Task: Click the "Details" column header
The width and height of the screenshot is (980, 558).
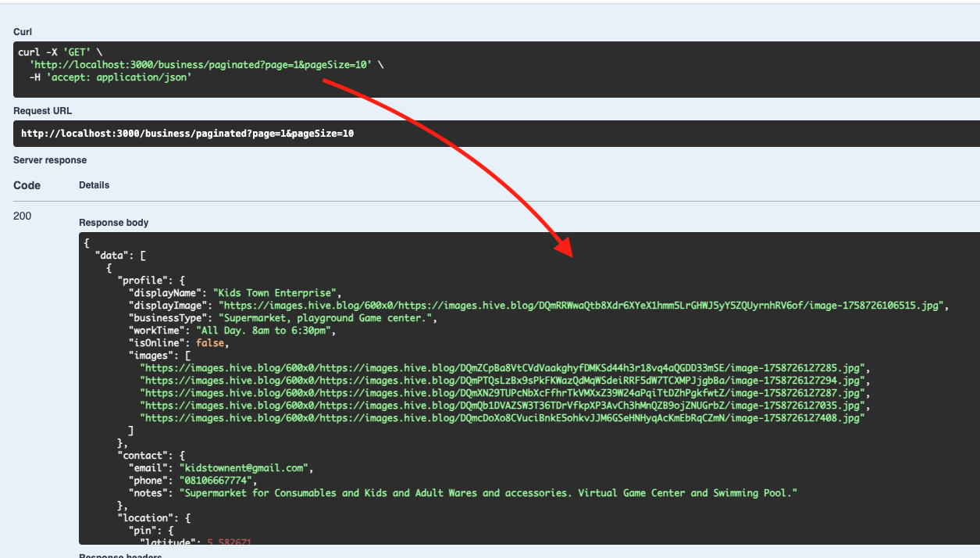Action: 94,185
